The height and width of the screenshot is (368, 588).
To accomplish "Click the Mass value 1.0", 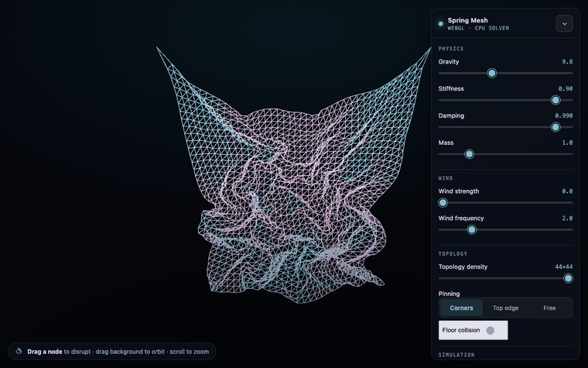I will click(x=567, y=143).
